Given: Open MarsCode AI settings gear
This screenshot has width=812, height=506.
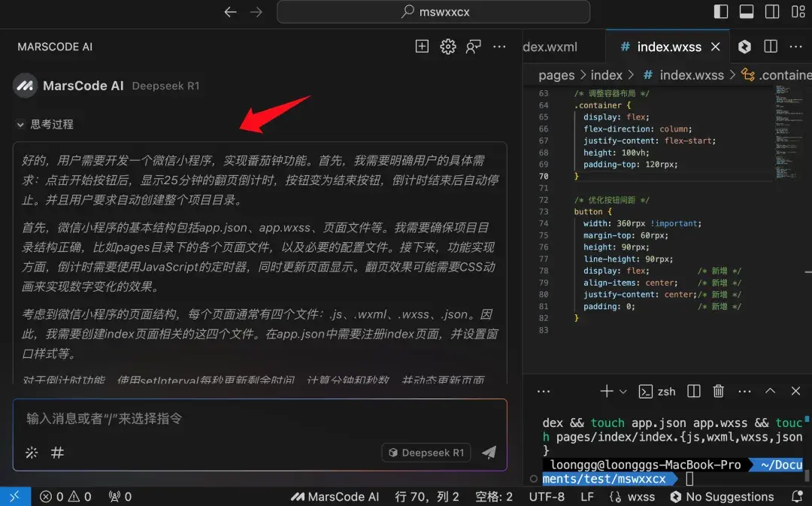Looking at the screenshot, I should click(x=447, y=46).
